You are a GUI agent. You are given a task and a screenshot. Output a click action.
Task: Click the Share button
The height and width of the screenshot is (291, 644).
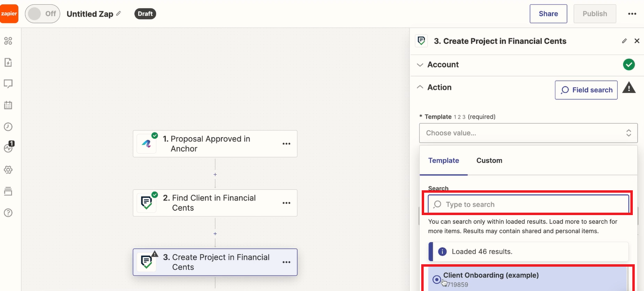point(548,14)
